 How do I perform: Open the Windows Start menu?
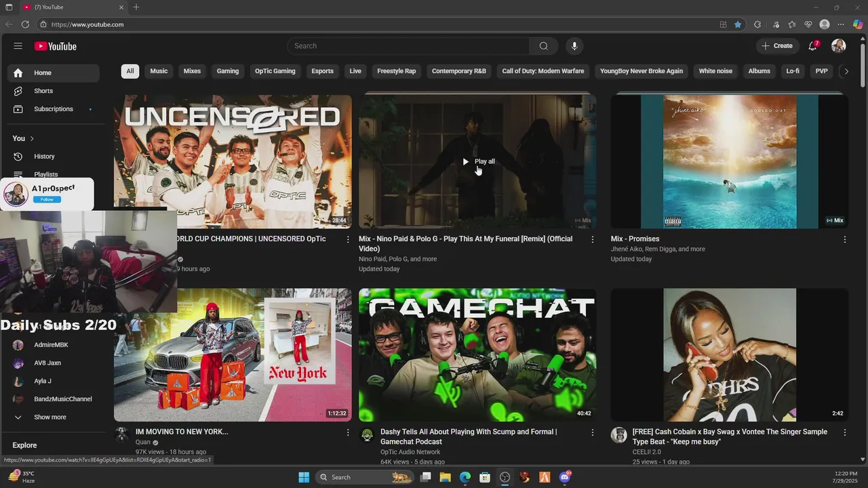[x=304, y=477]
